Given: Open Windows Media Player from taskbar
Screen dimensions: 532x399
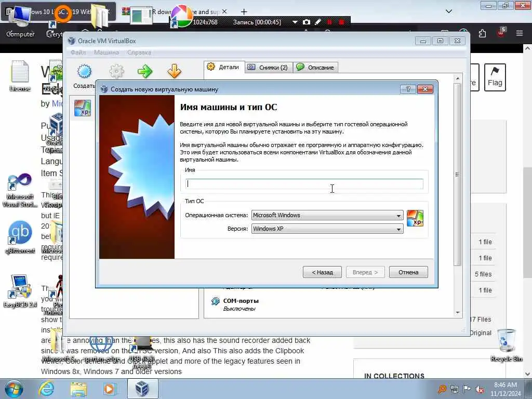Looking at the screenshot, I should (x=110, y=389).
